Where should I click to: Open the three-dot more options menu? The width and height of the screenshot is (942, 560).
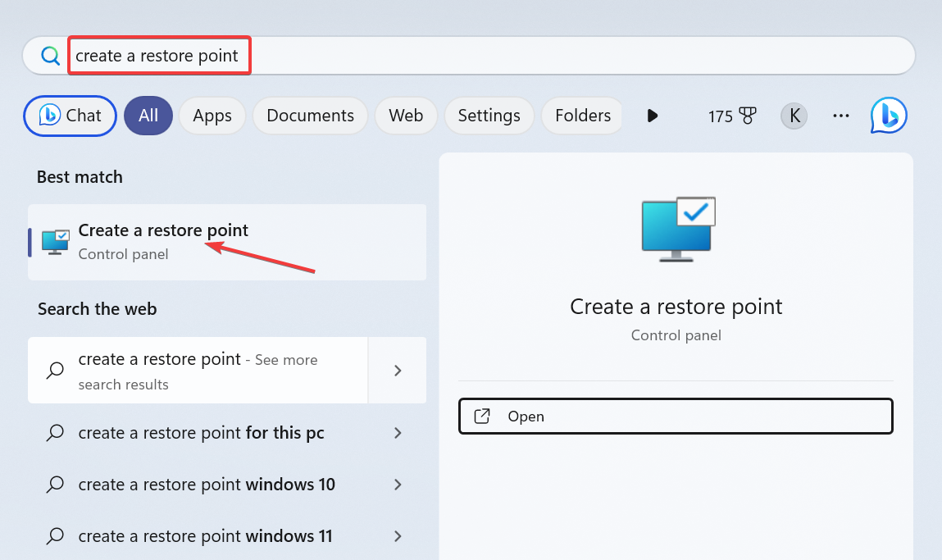pos(840,116)
